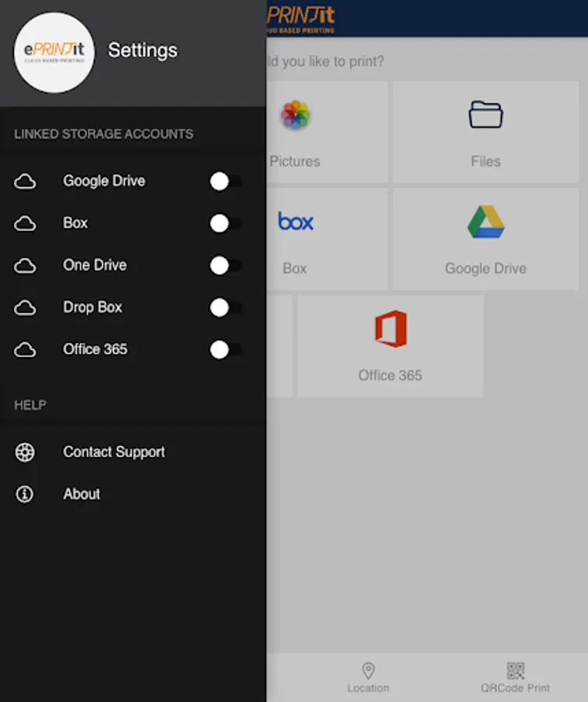Screen dimensions: 588x702
Task: Click the ePRINTit round logo avatar
Action: click(x=54, y=53)
